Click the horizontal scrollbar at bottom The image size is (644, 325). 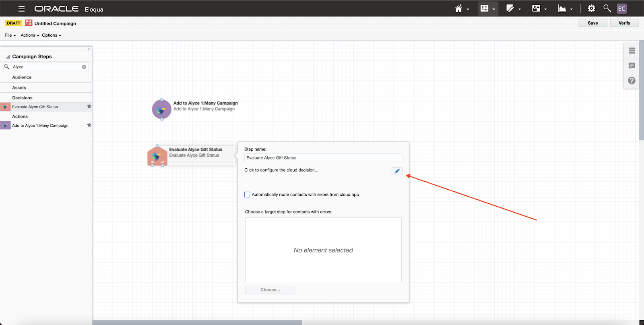tap(197, 323)
